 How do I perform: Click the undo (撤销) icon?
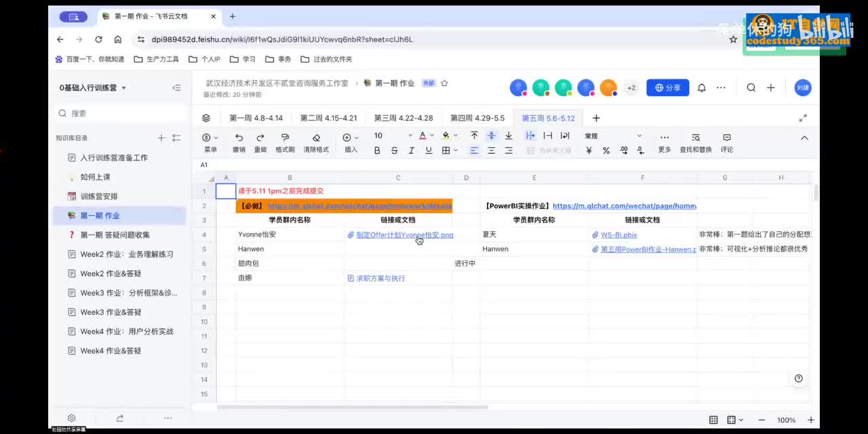[239, 137]
